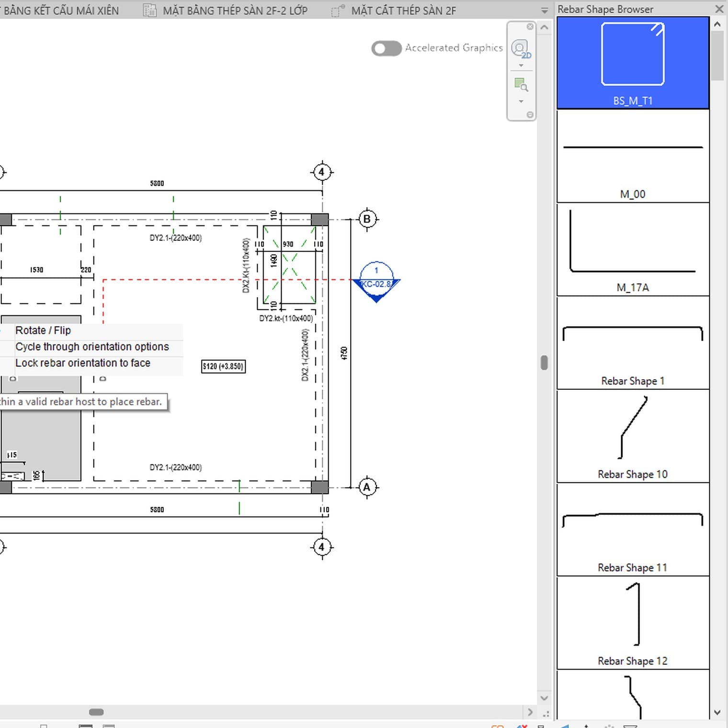Screen dimensions: 728x728
Task: Open navigation bar customize options at bottom
Action: pos(530,115)
